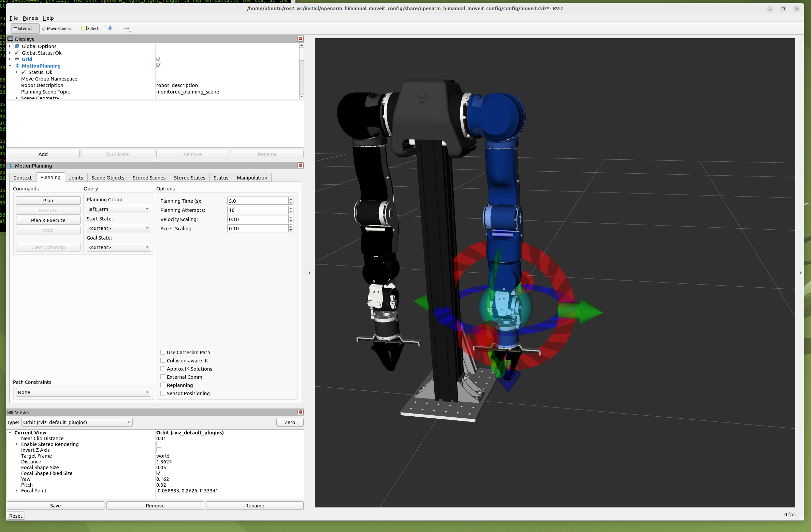Screen dimensions: 811x532
Task: Open the Goal State dropdown
Action: [x=118, y=247]
